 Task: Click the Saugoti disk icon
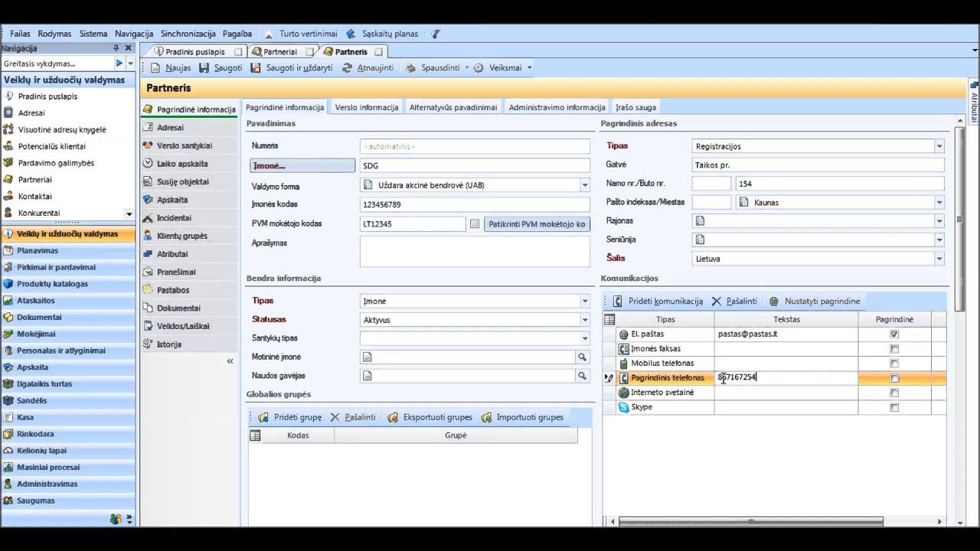(x=204, y=68)
